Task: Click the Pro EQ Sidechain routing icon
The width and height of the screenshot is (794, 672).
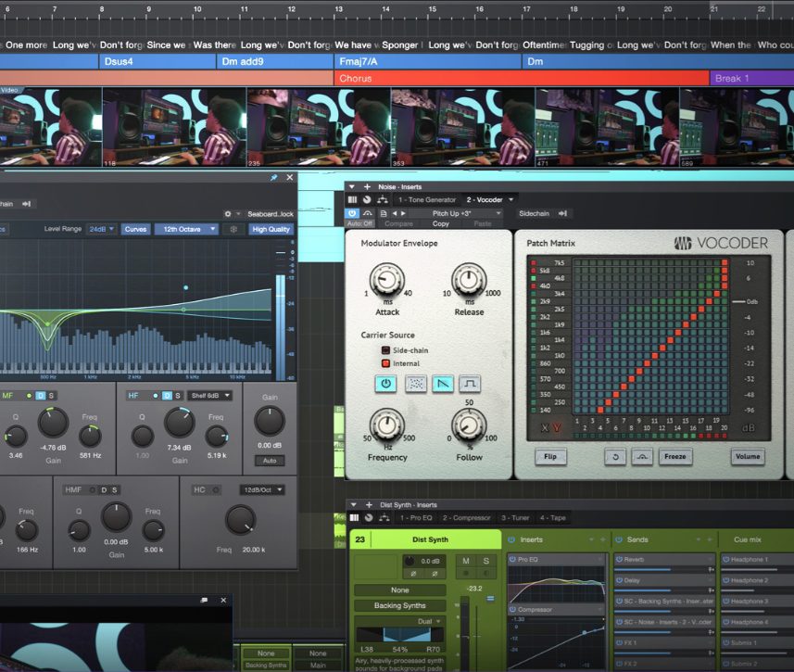Action: pos(26,204)
